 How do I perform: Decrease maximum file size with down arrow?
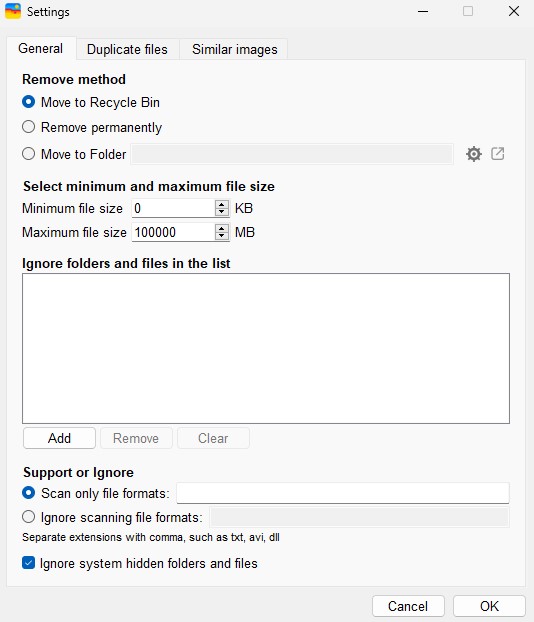coord(222,236)
